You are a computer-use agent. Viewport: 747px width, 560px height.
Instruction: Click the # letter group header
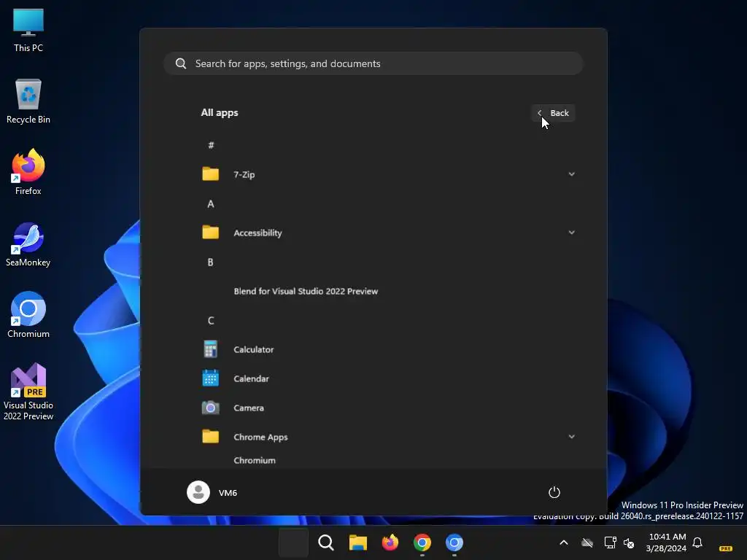pos(211,145)
